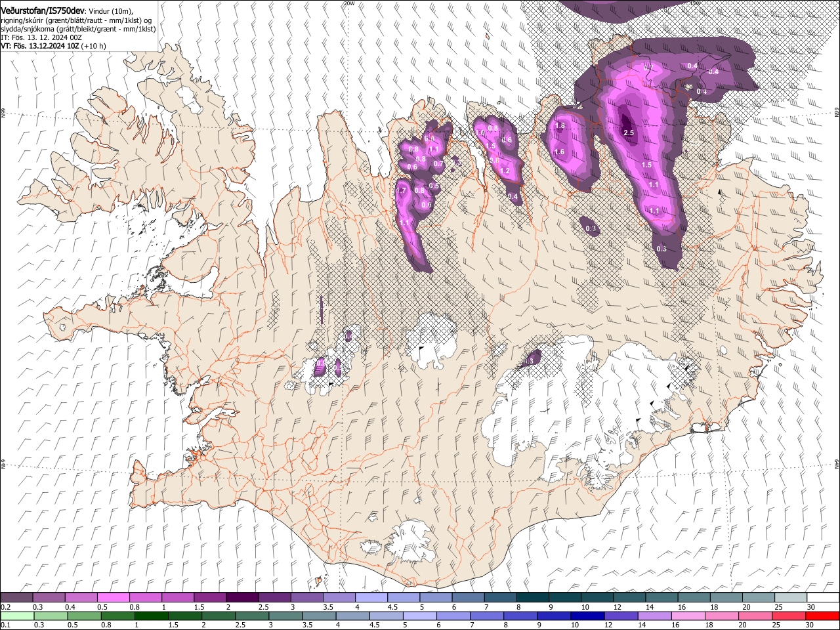Click the 1.0 snowfall value label on map

pos(480,133)
